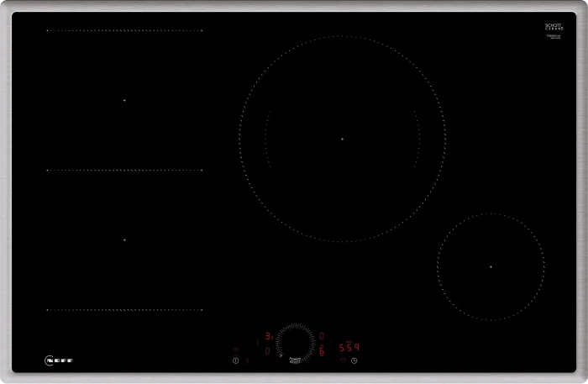Select the cooking zone showing 3
The height and width of the screenshot is (384, 588).
tap(269, 336)
